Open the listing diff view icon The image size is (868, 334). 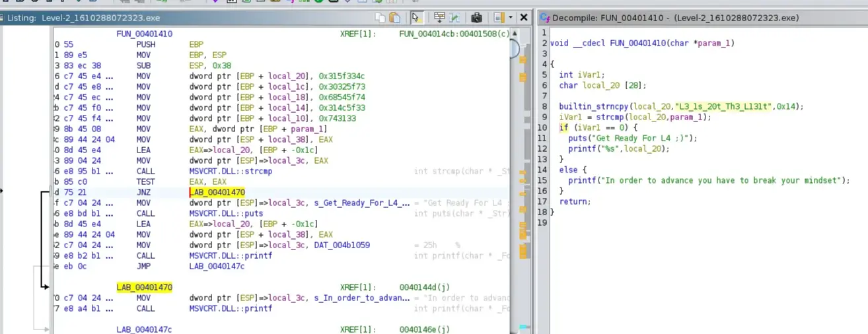tap(454, 18)
